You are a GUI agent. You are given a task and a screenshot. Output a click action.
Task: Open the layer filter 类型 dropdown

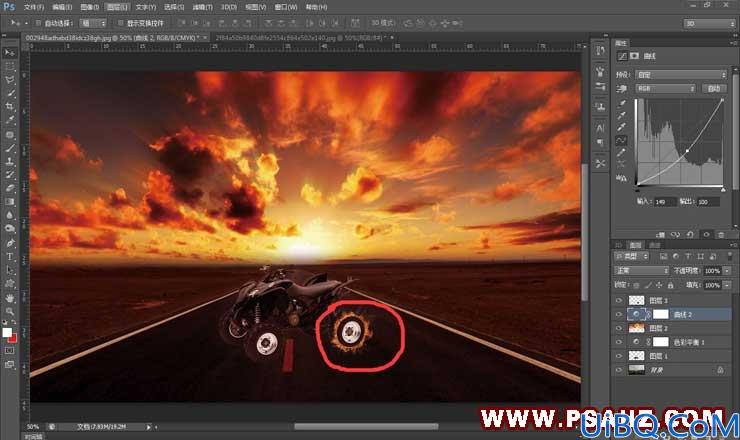tap(631, 256)
